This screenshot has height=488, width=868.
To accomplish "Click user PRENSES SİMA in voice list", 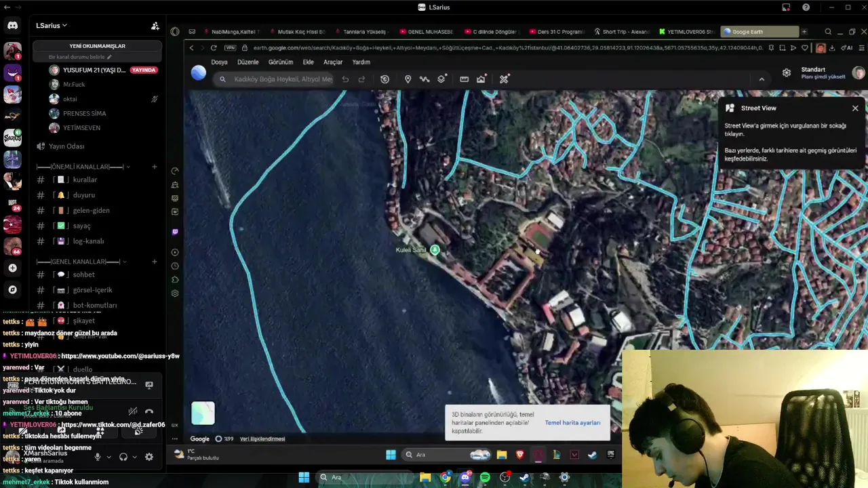I will [84, 113].
